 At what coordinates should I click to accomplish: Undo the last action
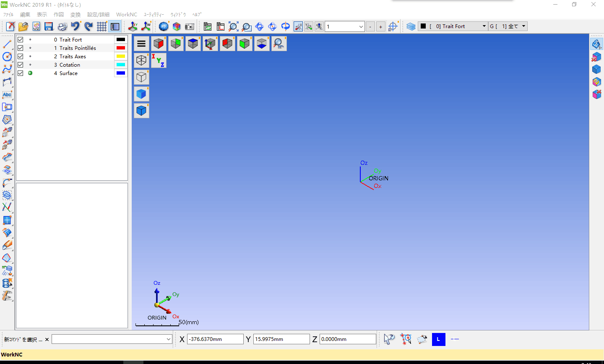(75, 26)
